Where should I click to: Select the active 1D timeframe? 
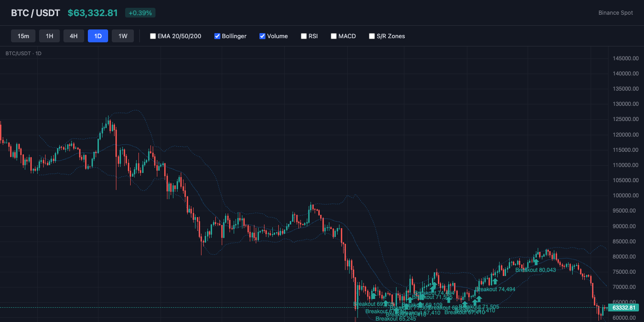98,36
